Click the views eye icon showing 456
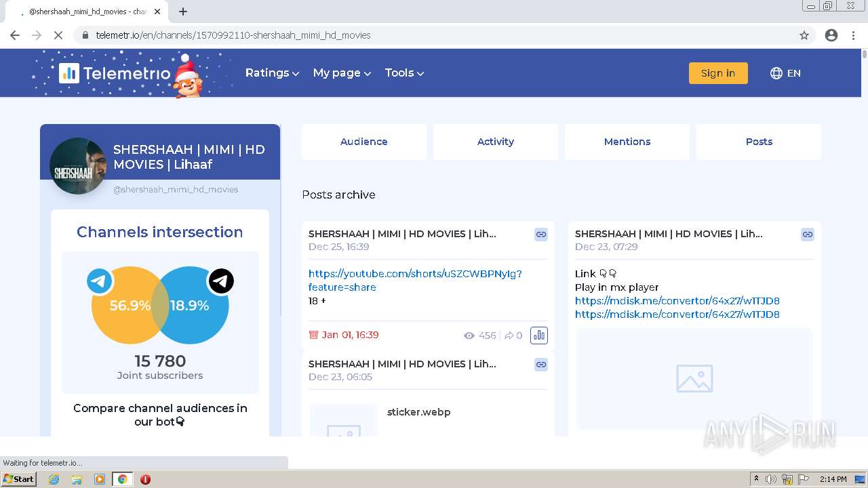 pyautogui.click(x=469, y=335)
